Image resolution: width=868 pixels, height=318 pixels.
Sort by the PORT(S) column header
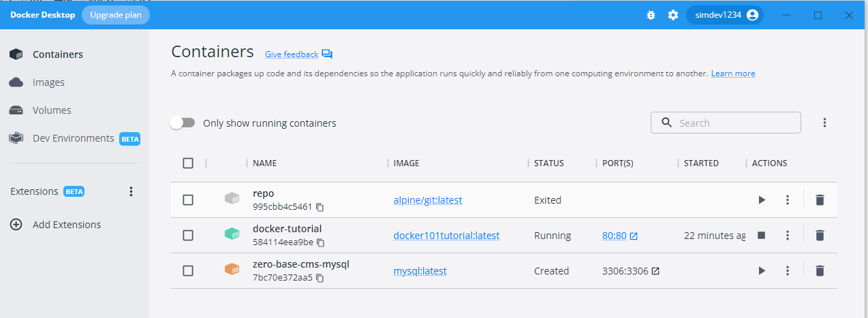coord(618,163)
